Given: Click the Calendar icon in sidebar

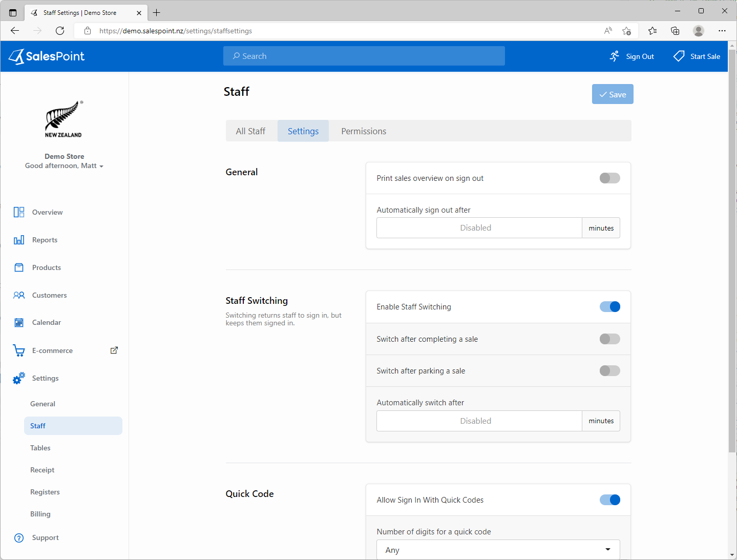Looking at the screenshot, I should coord(19,323).
